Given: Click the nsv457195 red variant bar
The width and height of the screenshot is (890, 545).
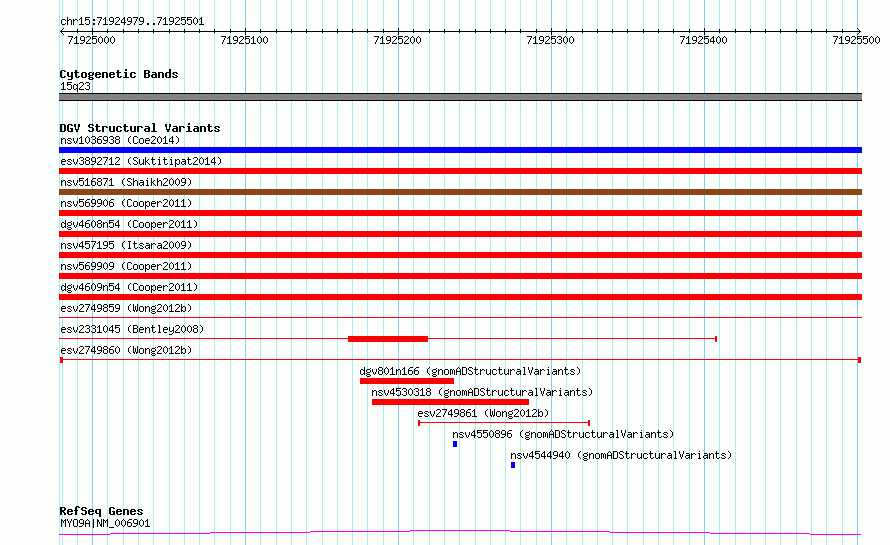Looking at the screenshot, I should 460,255.
